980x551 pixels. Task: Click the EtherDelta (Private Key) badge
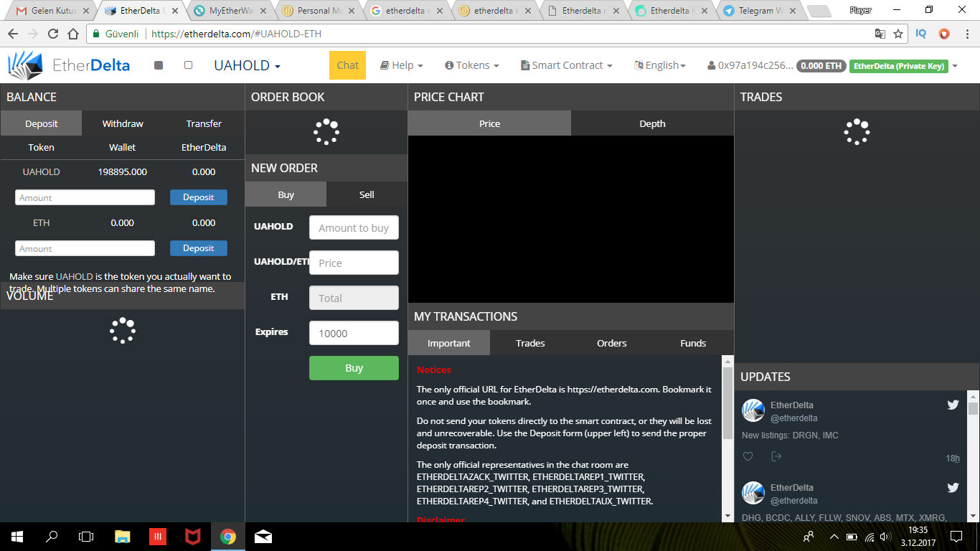pyautogui.click(x=899, y=66)
